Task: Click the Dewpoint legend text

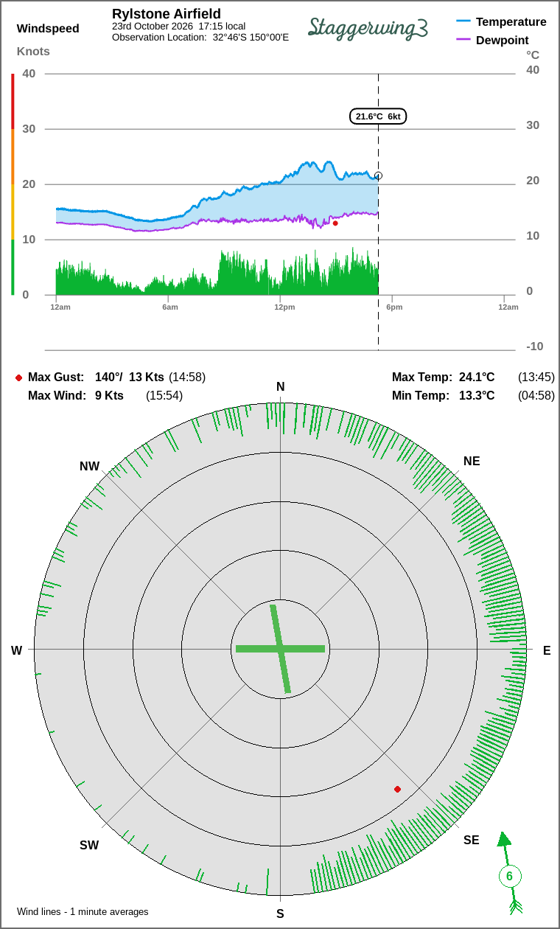Action: (503, 40)
